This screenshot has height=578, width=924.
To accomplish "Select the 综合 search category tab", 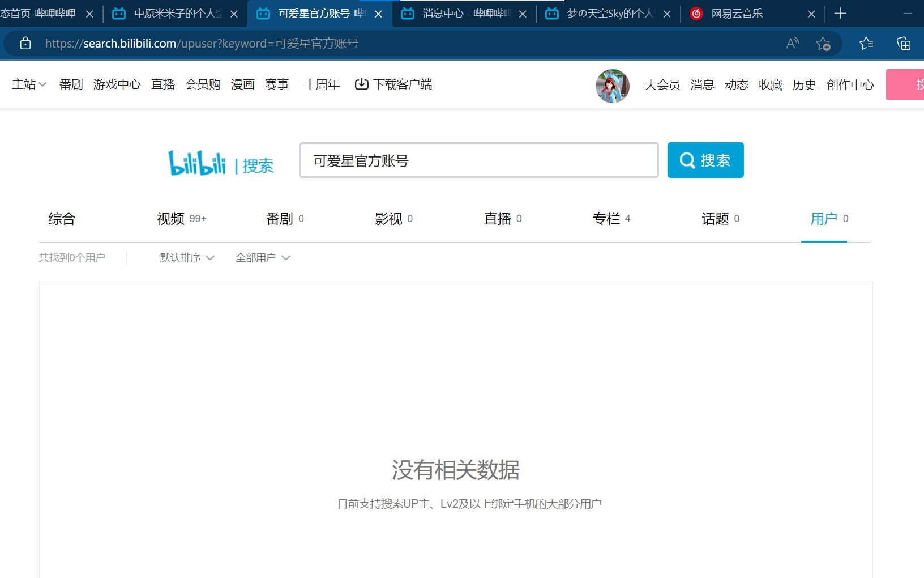I will [62, 219].
